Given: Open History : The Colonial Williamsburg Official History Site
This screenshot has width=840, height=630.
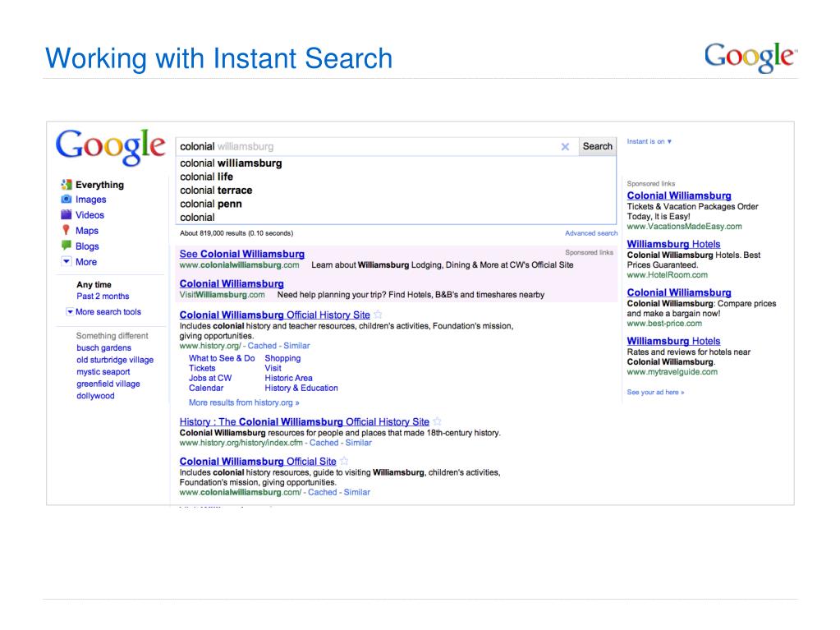Looking at the screenshot, I should coord(305,421).
